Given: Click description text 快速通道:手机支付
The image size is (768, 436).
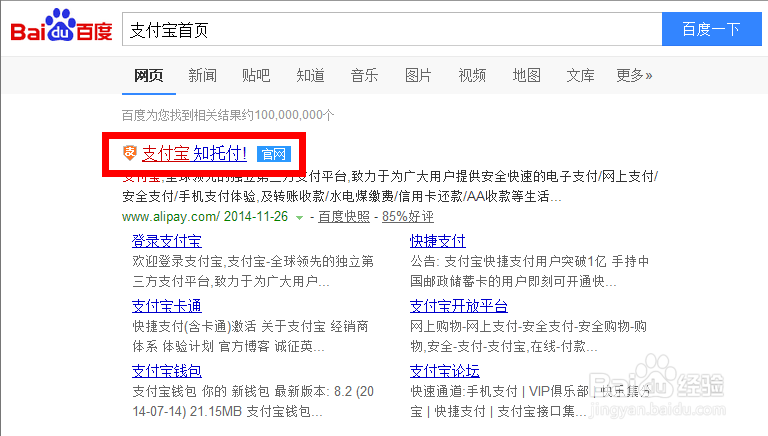Looking at the screenshot, I should click(x=464, y=392).
